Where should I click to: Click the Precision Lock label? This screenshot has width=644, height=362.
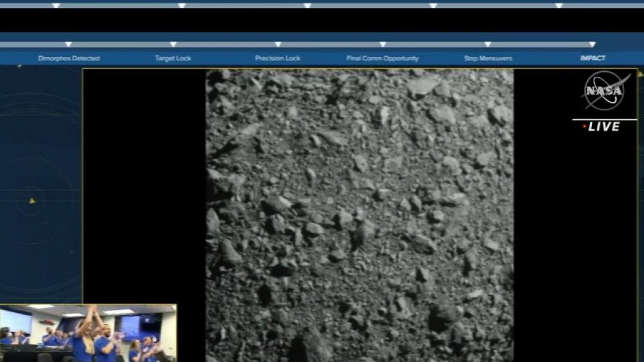point(277,58)
